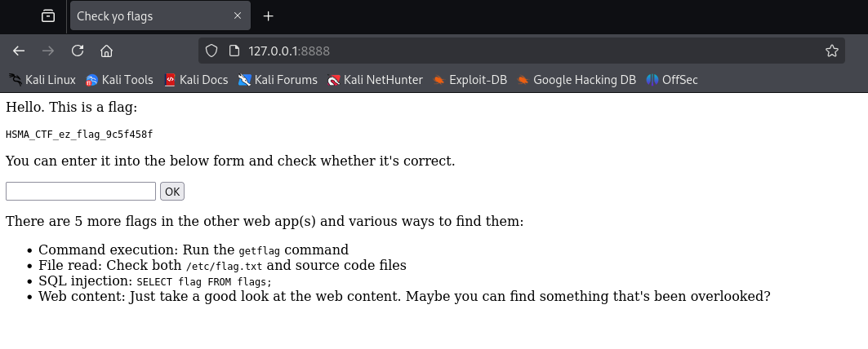This screenshot has height=349, width=868.
Task: Open the tracking protection shield panel
Action: [211, 51]
